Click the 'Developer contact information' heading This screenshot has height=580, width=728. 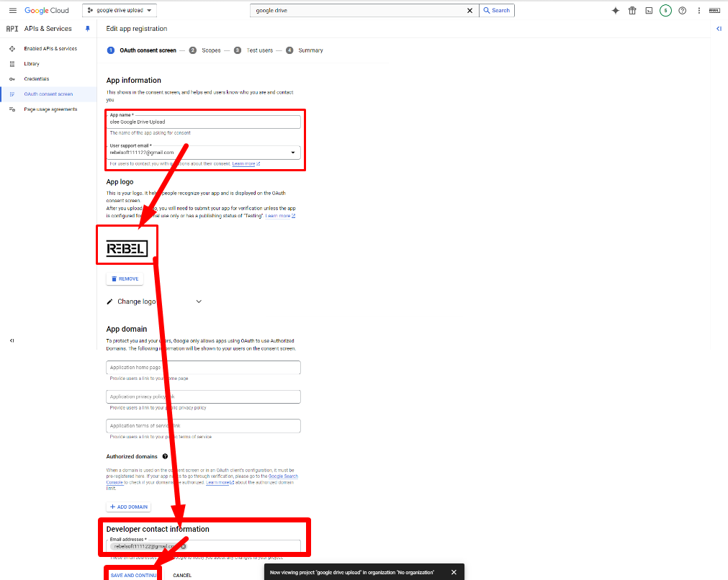pyautogui.click(x=158, y=529)
